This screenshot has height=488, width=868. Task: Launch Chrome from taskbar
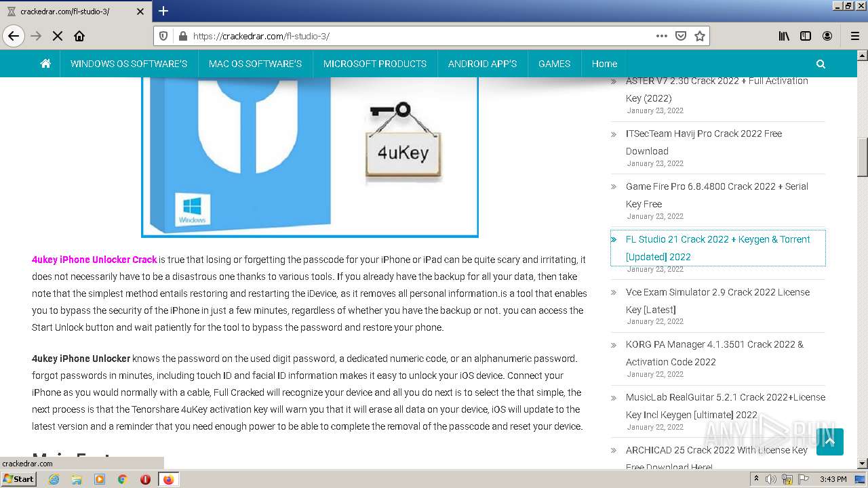tap(123, 479)
